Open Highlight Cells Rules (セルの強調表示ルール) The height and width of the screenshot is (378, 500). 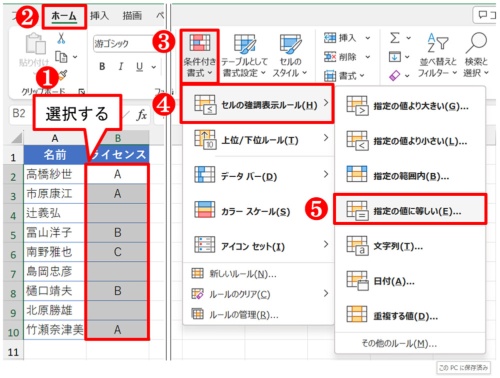point(257,105)
